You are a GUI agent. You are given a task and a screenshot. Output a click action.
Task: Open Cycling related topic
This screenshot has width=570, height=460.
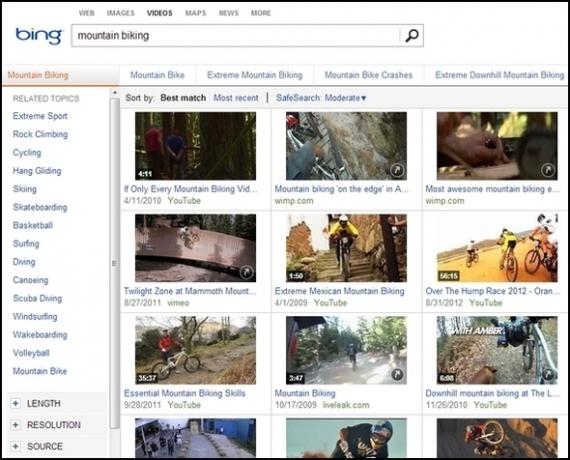[27, 153]
